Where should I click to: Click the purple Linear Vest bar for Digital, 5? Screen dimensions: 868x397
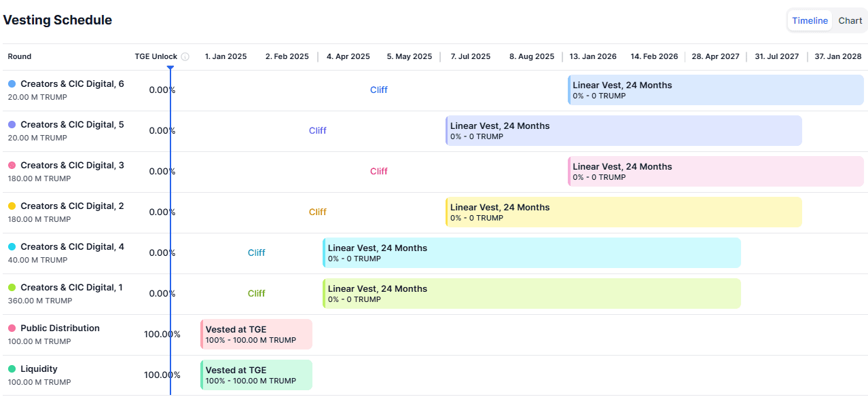point(623,131)
